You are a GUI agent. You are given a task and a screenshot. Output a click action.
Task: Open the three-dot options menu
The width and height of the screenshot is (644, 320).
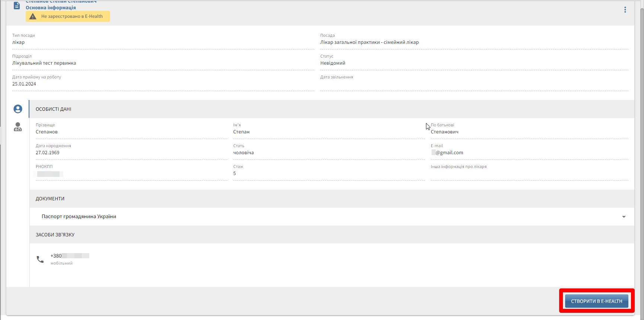point(625,10)
